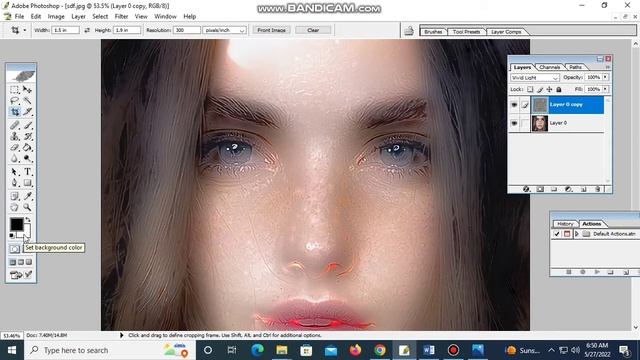Select the Blur tool
The width and height of the screenshot is (640, 360).
pyautogui.click(x=15, y=158)
